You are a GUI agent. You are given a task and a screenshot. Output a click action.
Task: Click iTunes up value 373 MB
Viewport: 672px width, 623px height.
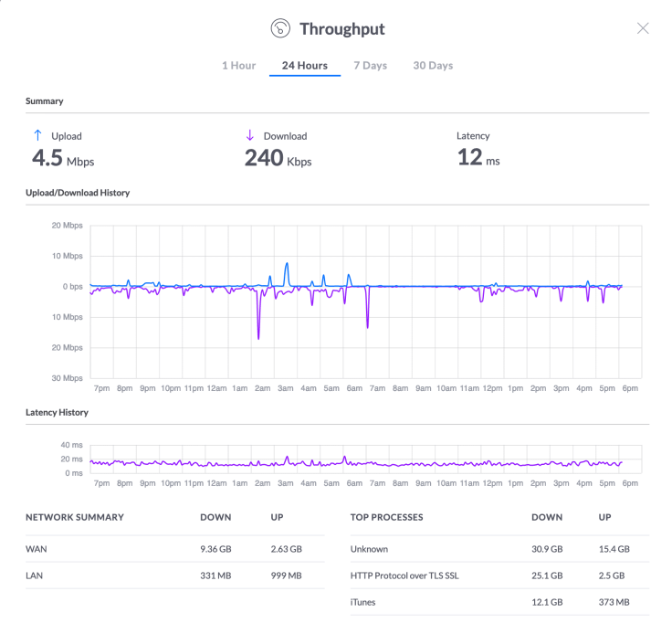coord(614,602)
